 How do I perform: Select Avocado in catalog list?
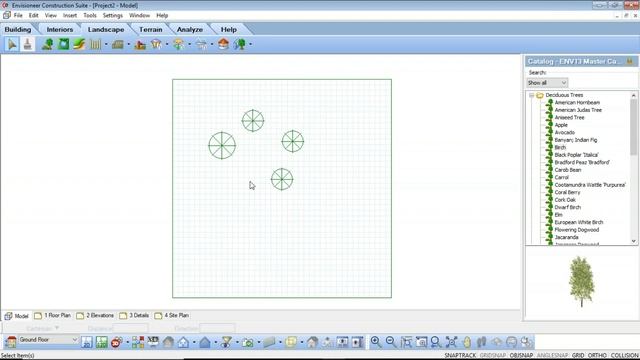(x=564, y=133)
